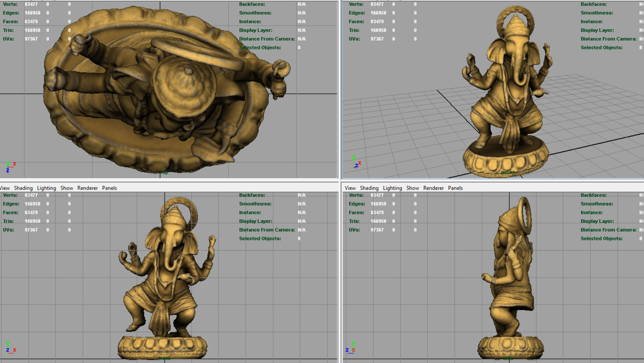
Task: Click the axis gizmo in side viewport
Action: pos(350,347)
